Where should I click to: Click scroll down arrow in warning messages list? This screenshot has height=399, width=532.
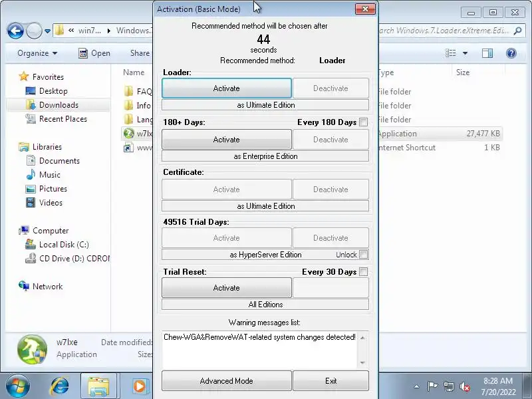(x=362, y=362)
